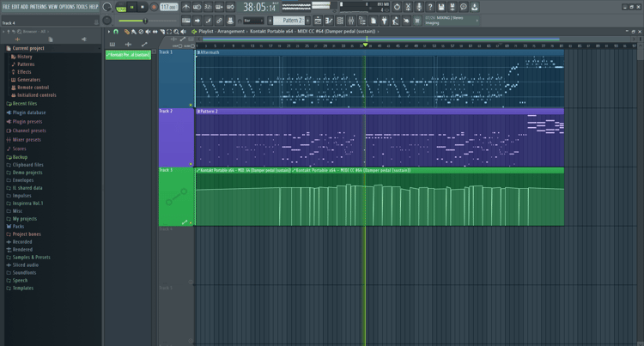Click the microphone recording icon
The image size is (644, 346).
click(419, 7)
